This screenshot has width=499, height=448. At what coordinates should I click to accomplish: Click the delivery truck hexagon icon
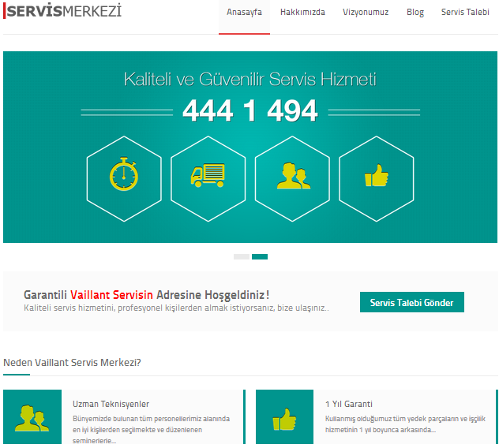(208, 175)
